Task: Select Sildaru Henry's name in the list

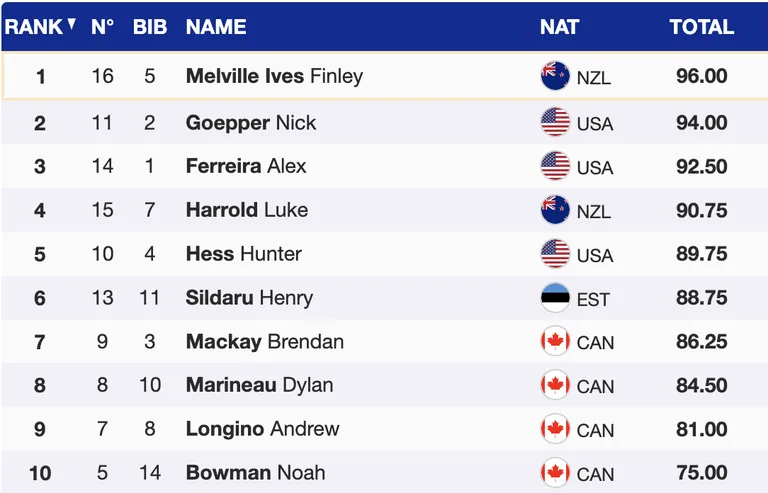Action: coord(249,298)
